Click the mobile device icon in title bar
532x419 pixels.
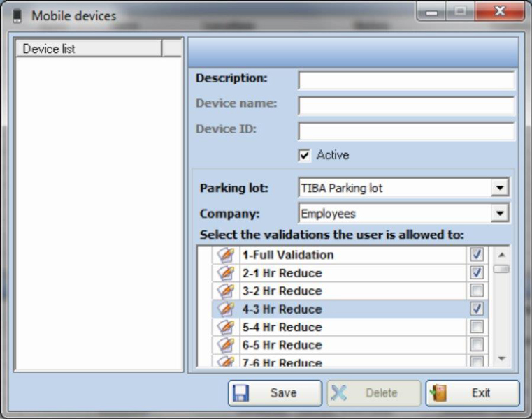point(17,15)
